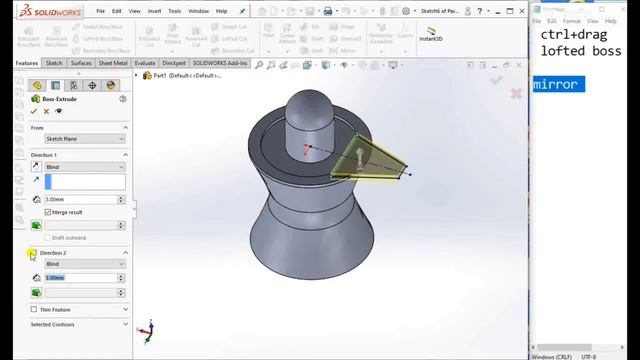The width and height of the screenshot is (640, 360).
Task: Open the Display Style icon
Action: (x=326, y=65)
